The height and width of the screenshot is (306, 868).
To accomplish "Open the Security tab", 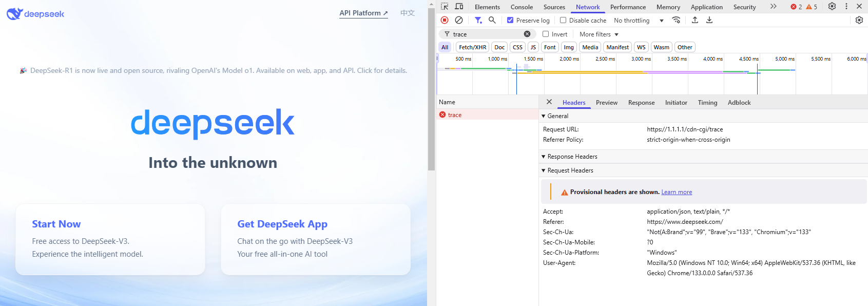I will pos(744,7).
